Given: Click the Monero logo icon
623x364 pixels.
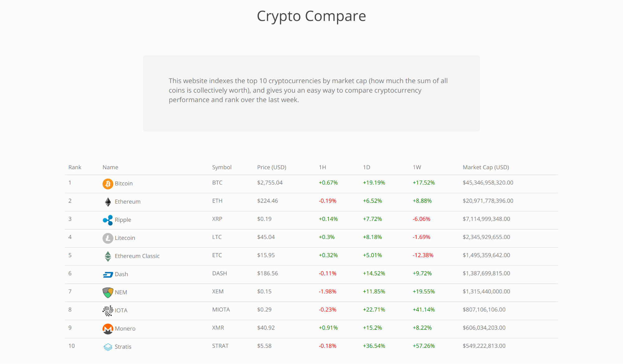Looking at the screenshot, I should [108, 329].
